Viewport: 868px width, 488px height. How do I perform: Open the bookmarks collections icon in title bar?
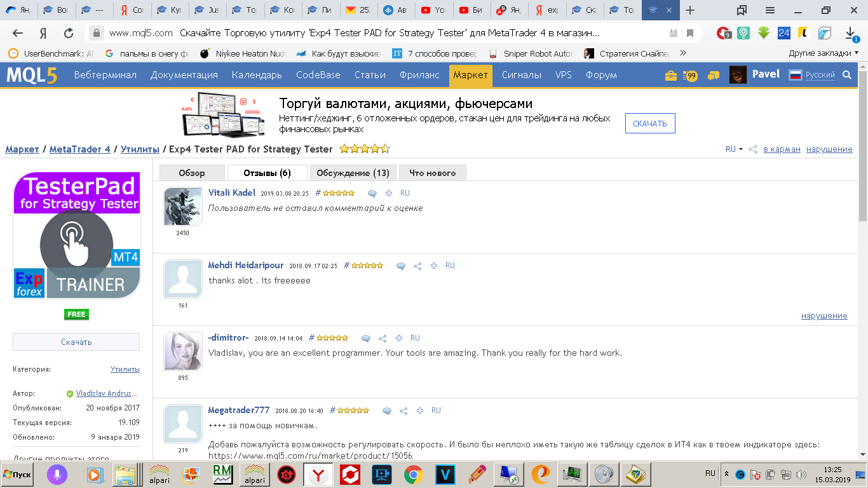[x=742, y=10]
